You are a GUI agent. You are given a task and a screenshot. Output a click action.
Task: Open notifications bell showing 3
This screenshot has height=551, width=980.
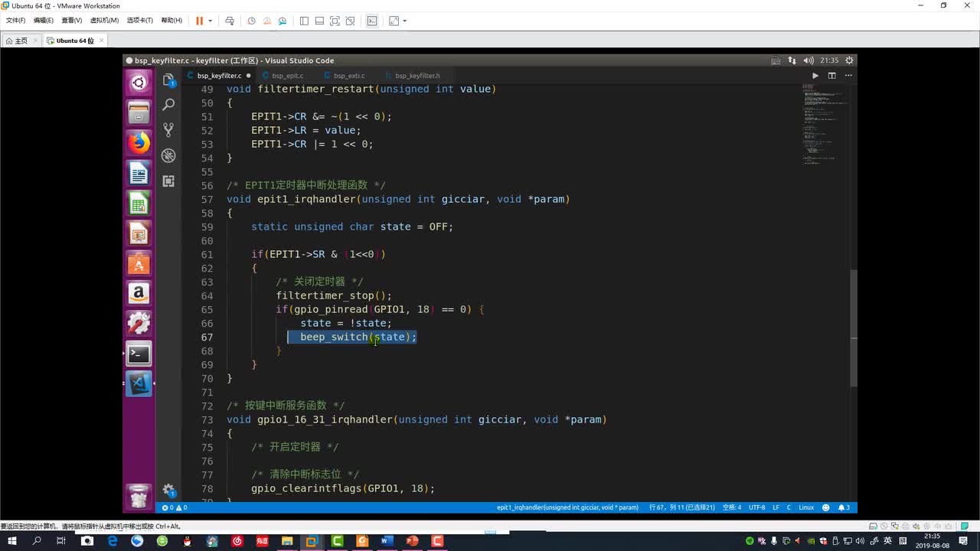844,507
